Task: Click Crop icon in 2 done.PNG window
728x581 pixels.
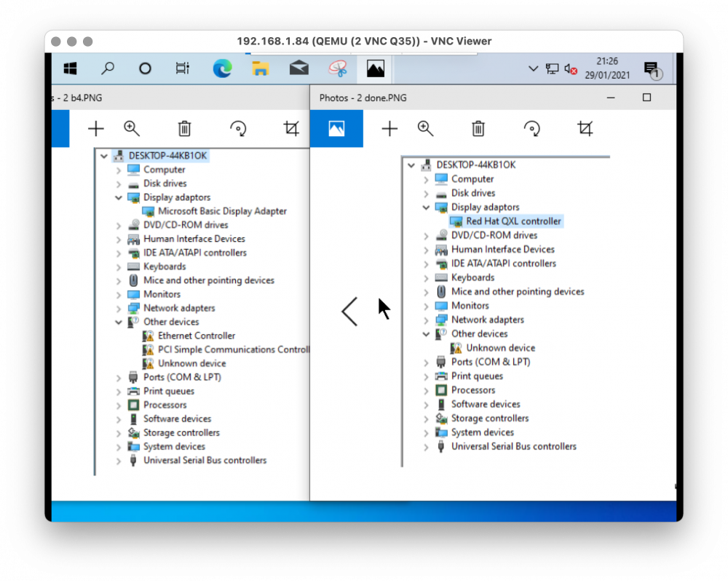Action: coord(585,129)
